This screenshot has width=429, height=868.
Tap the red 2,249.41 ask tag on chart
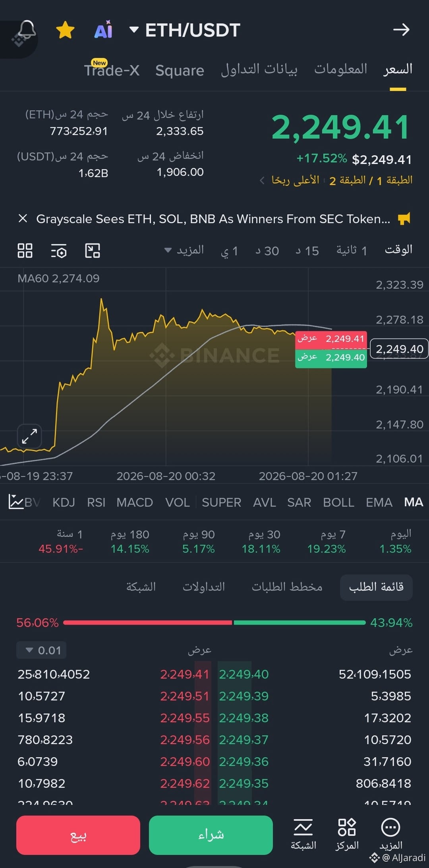coord(331,339)
